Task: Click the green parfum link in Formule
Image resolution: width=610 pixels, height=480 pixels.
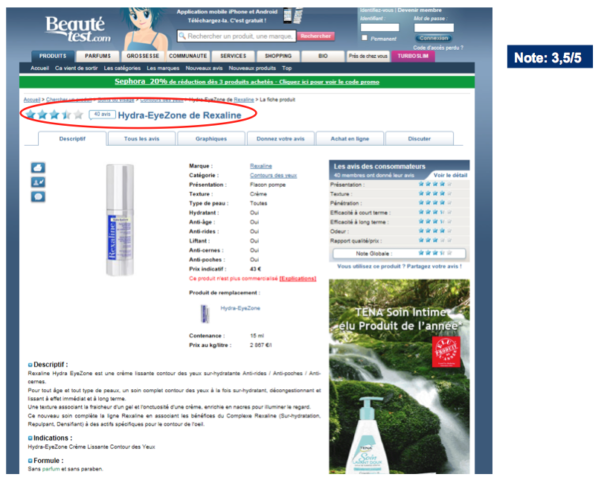Action: click(51, 469)
